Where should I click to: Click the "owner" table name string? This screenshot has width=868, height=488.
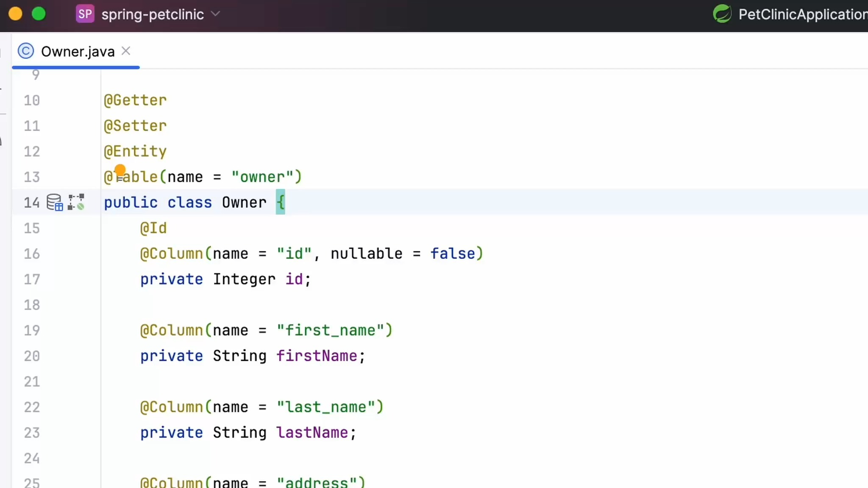262,177
